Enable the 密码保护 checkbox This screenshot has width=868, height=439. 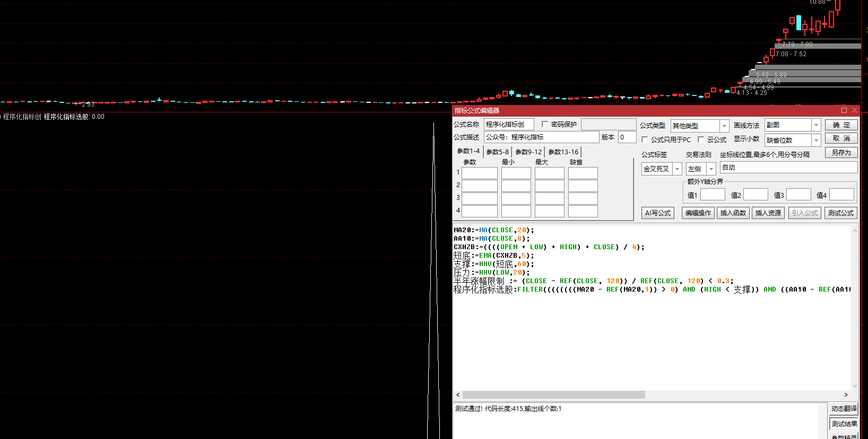[545, 124]
